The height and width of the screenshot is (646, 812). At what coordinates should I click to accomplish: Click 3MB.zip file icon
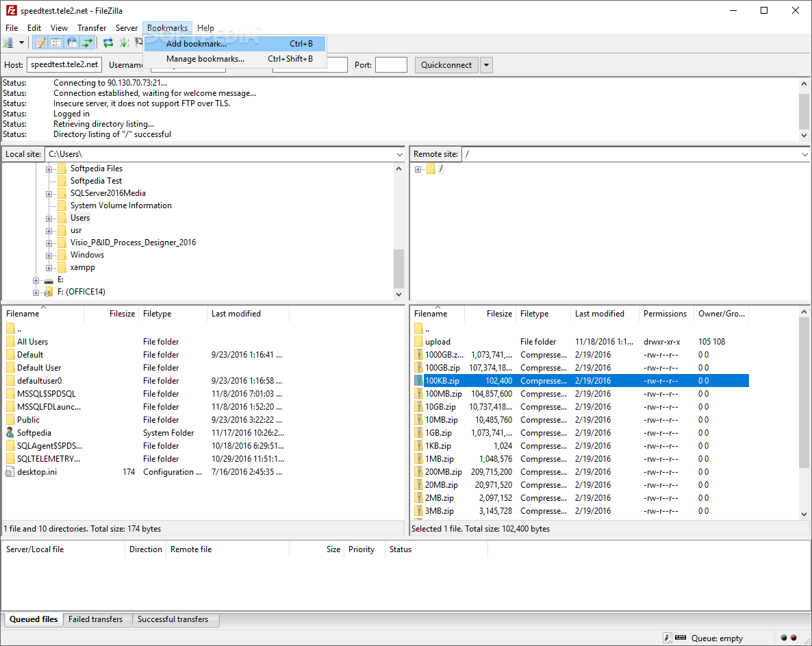(418, 511)
